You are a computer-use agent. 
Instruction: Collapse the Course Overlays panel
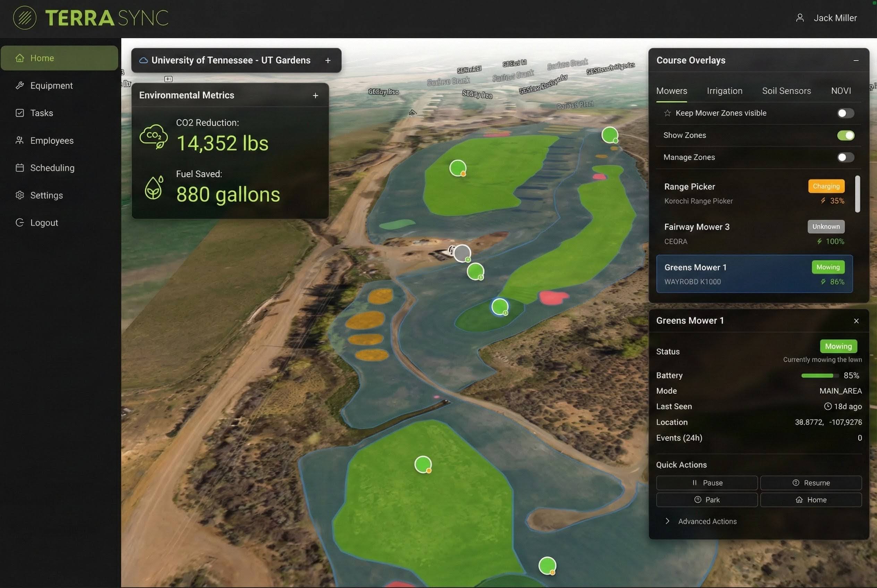coord(856,60)
